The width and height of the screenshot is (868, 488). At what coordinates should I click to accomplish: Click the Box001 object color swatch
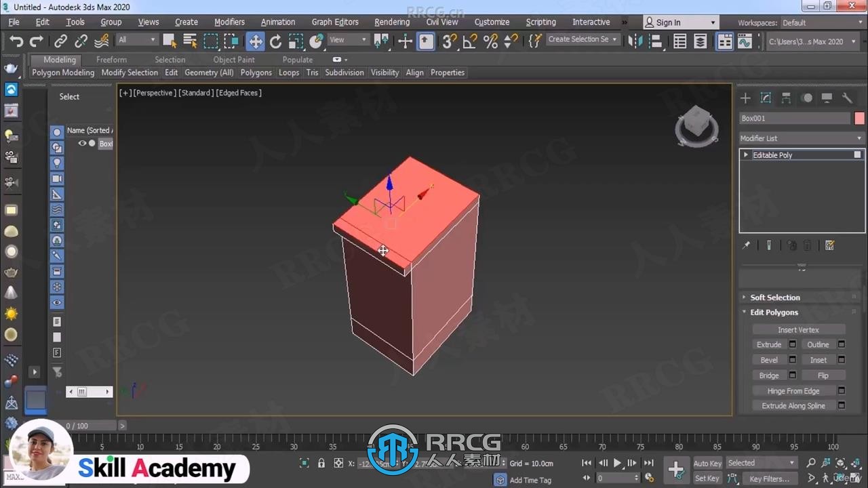click(x=859, y=119)
